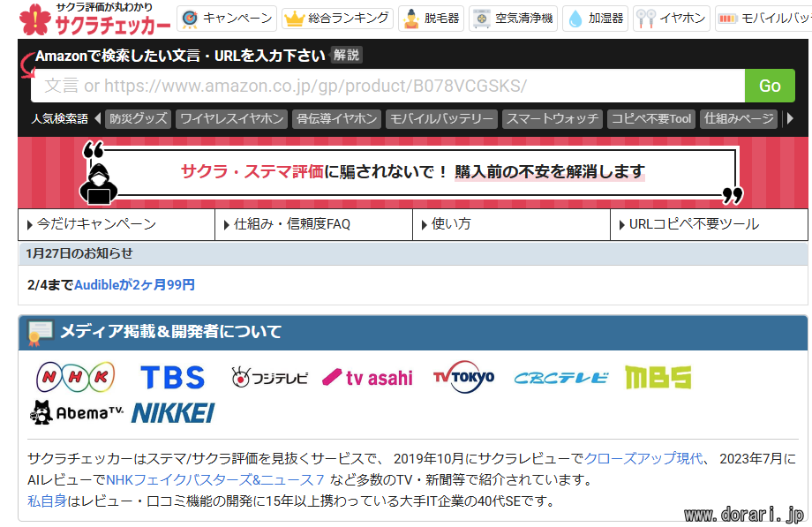The width and height of the screenshot is (812, 527).
Task: Expand 仕組み・信頼度FAQ section
Action: click(x=314, y=224)
